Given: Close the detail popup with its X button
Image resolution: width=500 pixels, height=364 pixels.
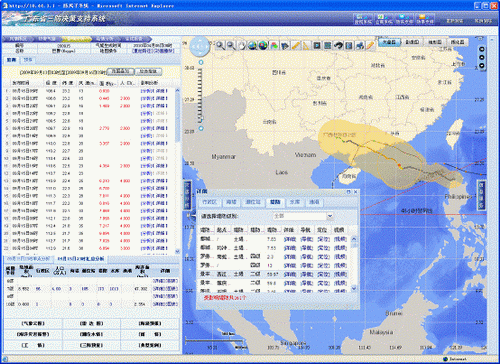Looking at the screenshot, I should [355, 192].
